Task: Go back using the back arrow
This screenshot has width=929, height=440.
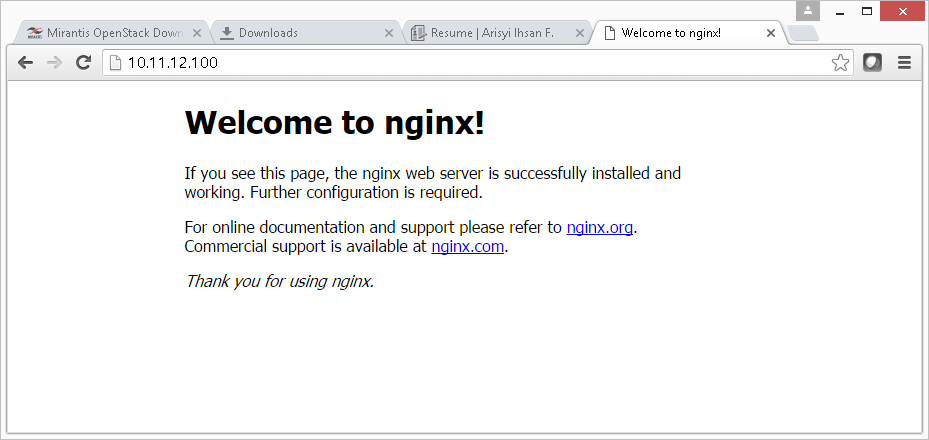Action: pos(25,62)
